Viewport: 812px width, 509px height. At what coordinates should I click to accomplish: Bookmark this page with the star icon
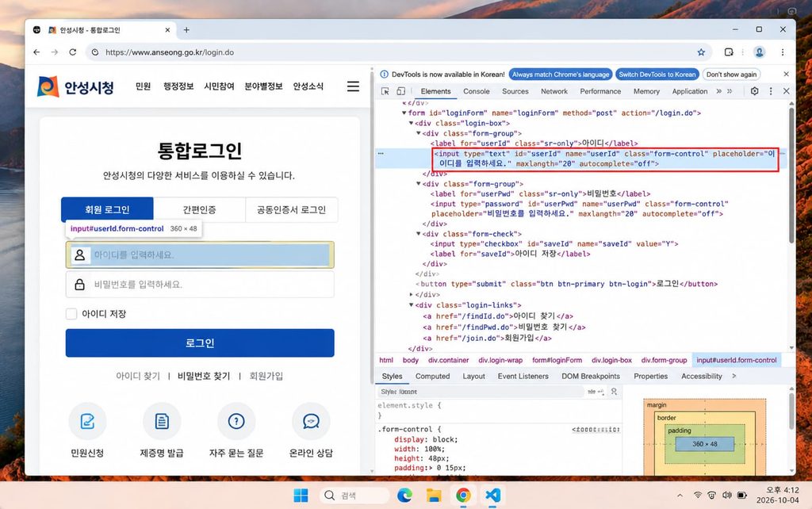[701, 52]
